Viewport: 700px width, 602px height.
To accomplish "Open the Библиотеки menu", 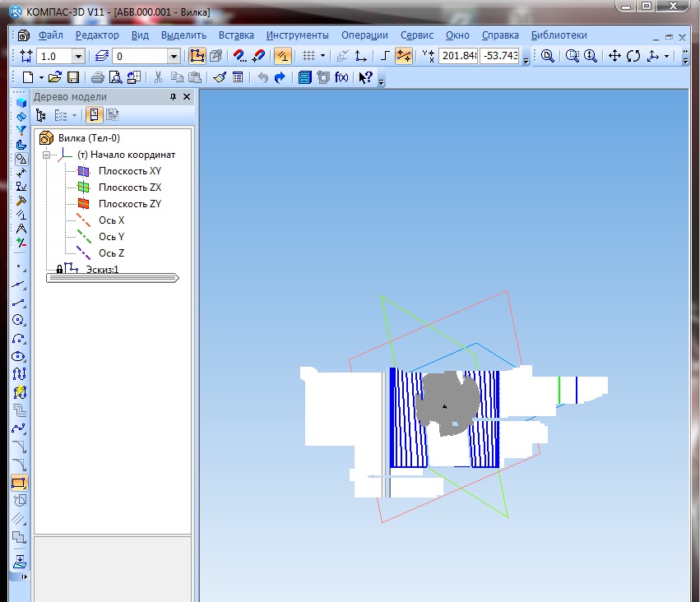I will tap(559, 35).
